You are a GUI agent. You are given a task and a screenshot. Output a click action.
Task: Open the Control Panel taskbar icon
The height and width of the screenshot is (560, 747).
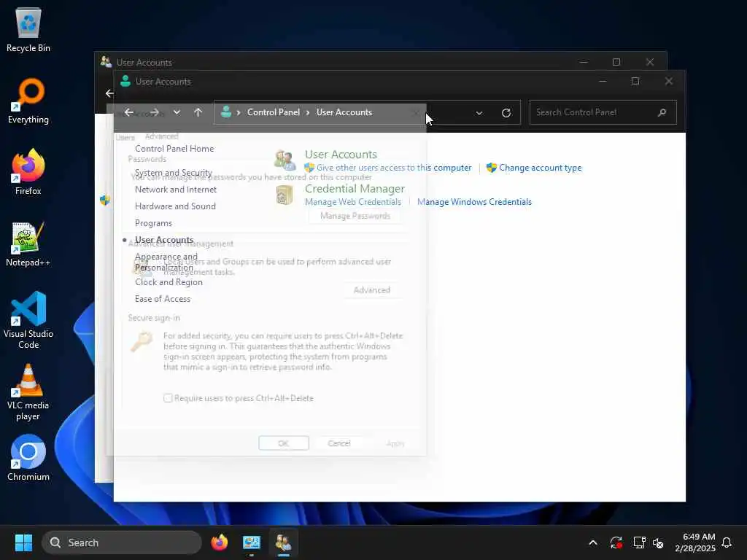tap(252, 542)
